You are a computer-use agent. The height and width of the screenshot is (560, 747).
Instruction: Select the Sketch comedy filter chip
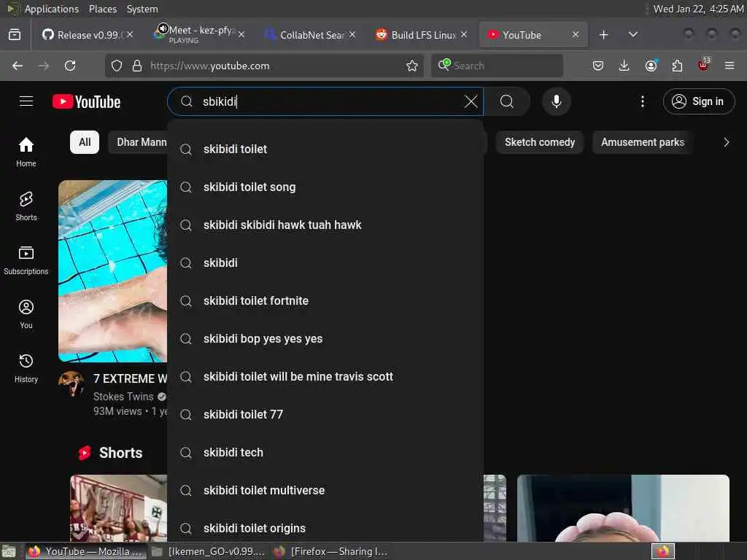tap(540, 142)
